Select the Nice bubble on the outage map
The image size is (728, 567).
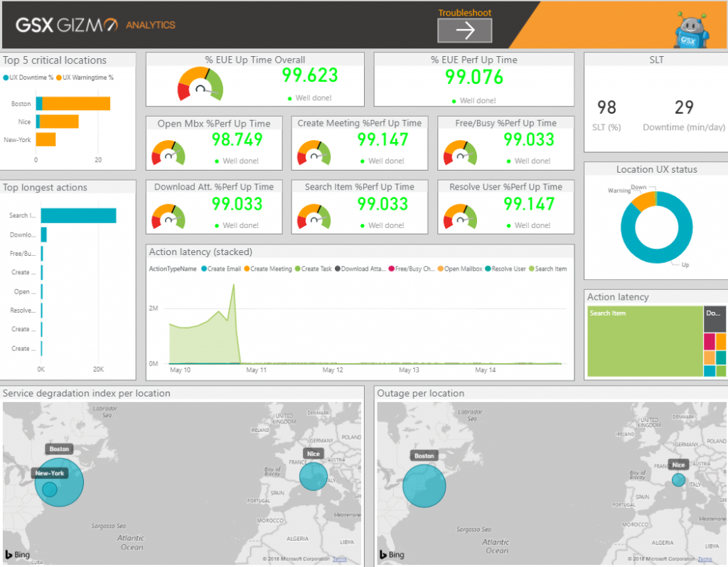coord(678,479)
